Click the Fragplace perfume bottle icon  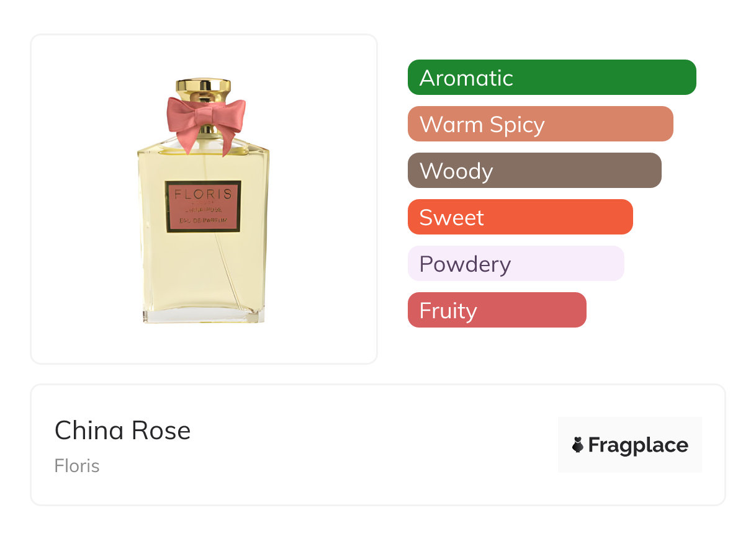point(578,445)
